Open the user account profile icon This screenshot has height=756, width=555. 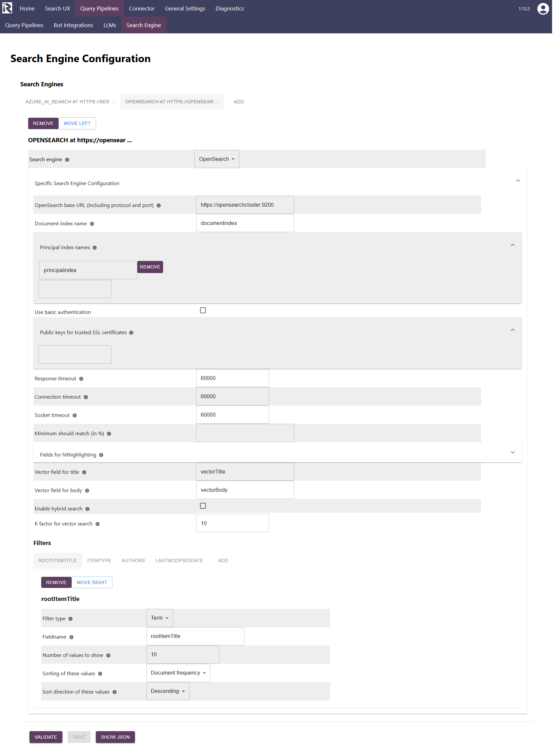coord(543,9)
